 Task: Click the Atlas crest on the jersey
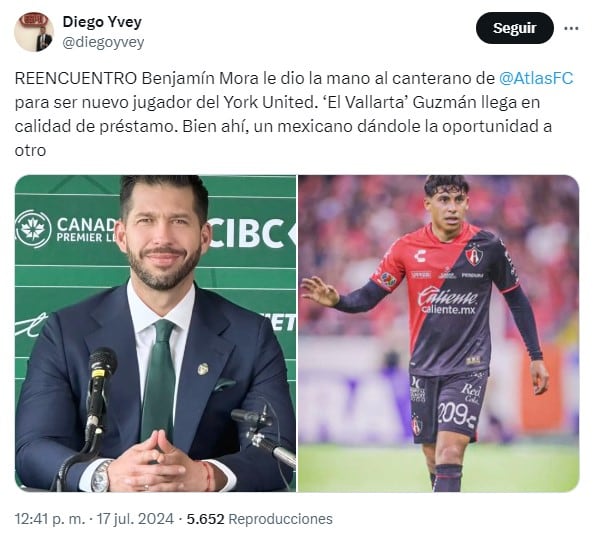click(x=474, y=256)
